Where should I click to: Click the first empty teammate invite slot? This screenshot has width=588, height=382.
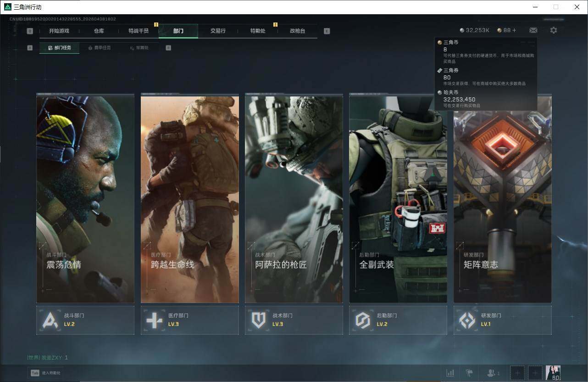[517, 373]
